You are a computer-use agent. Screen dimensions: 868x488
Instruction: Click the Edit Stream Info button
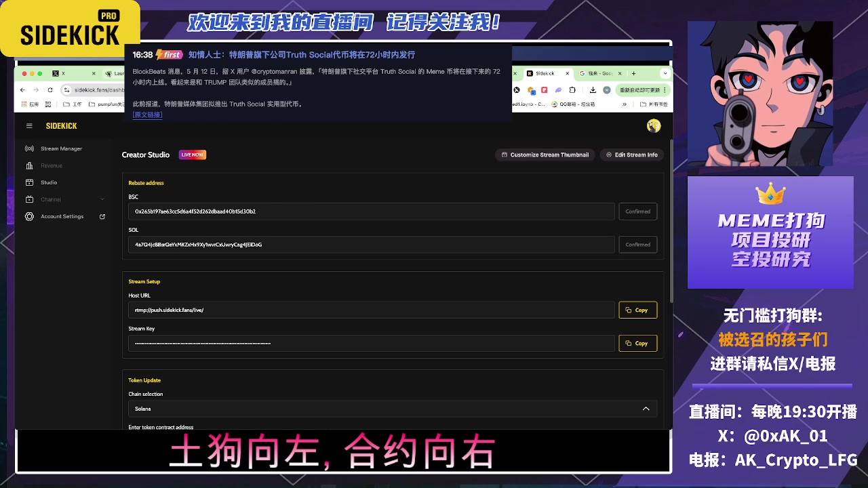click(631, 155)
